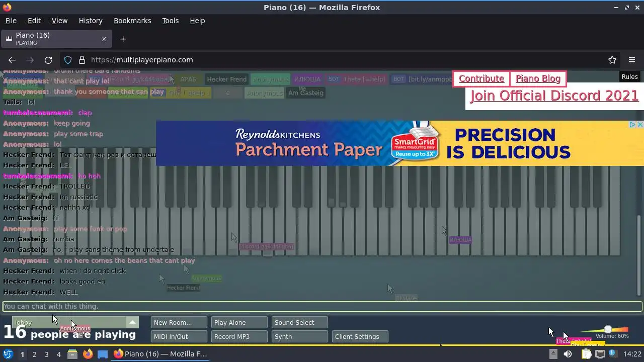Close the Piano (16) tab
This screenshot has width=644, height=362.
click(104, 39)
